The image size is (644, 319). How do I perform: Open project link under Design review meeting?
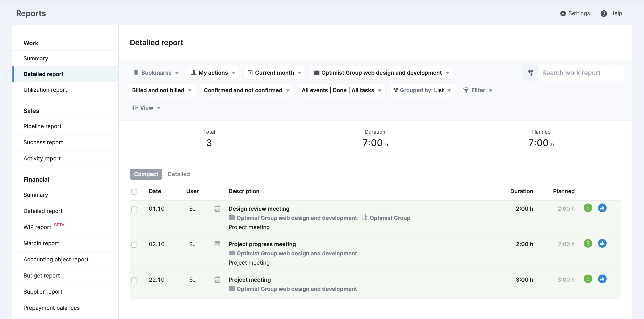pyautogui.click(x=296, y=218)
